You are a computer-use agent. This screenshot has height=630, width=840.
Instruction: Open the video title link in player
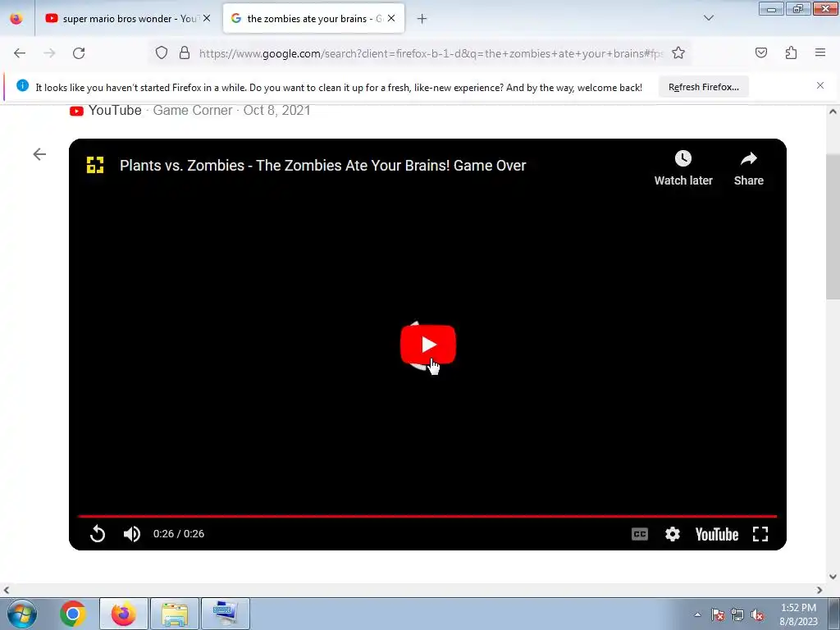(x=322, y=166)
